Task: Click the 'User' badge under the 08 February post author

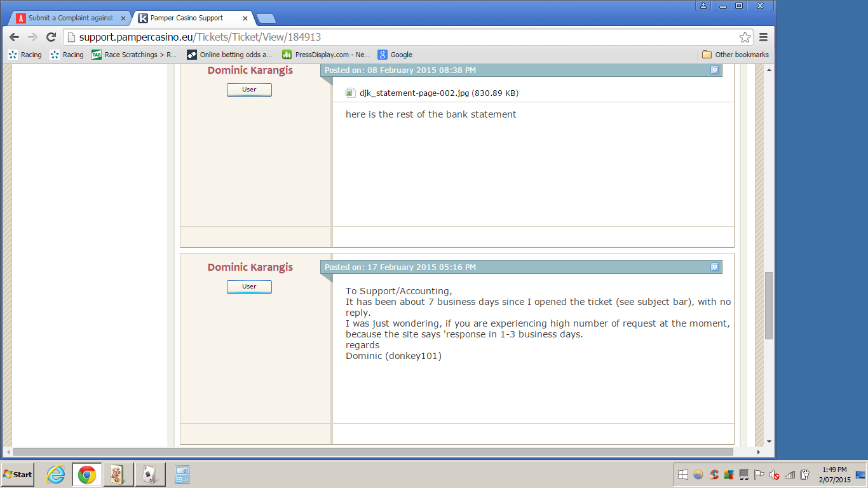Action: pos(249,90)
